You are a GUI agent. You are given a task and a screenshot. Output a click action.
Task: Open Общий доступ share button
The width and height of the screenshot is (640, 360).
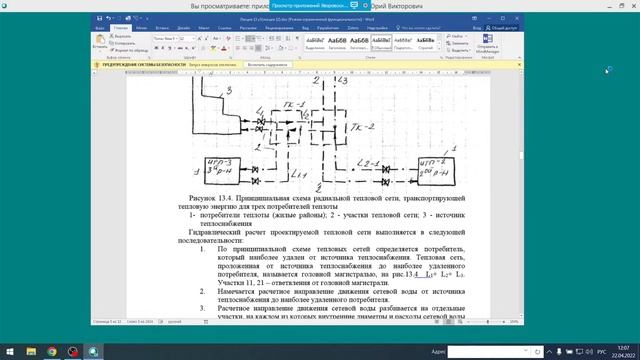pos(502,28)
